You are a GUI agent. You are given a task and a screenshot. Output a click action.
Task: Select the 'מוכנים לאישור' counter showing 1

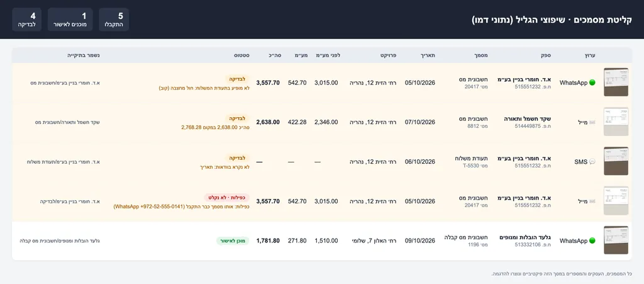pyautogui.click(x=70, y=20)
